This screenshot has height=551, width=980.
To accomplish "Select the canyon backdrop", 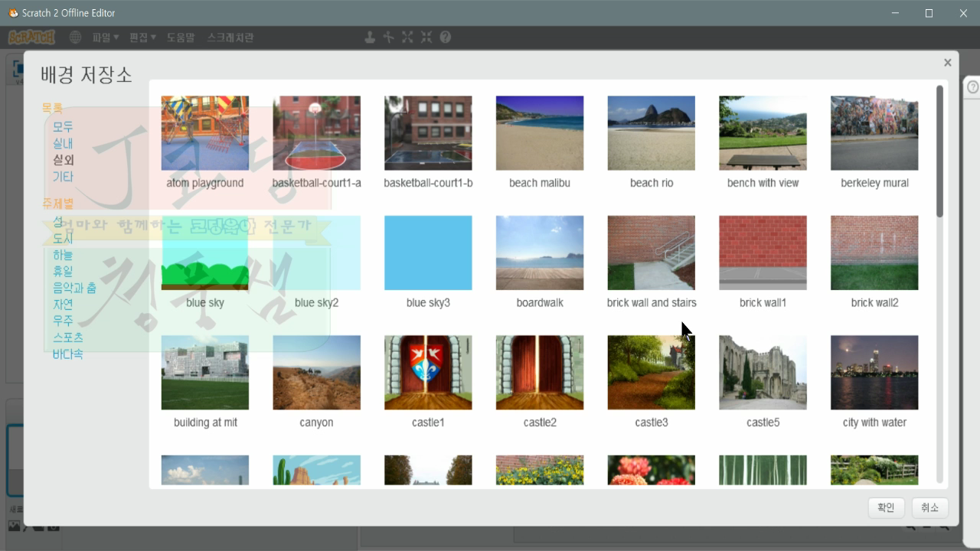I will pyautogui.click(x=316, y=373).
